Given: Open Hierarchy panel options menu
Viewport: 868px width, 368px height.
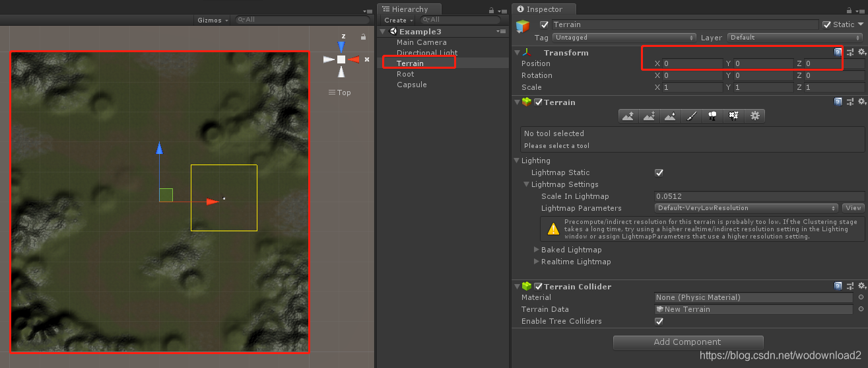Looking at the screenshot, I should pos(502,11).
